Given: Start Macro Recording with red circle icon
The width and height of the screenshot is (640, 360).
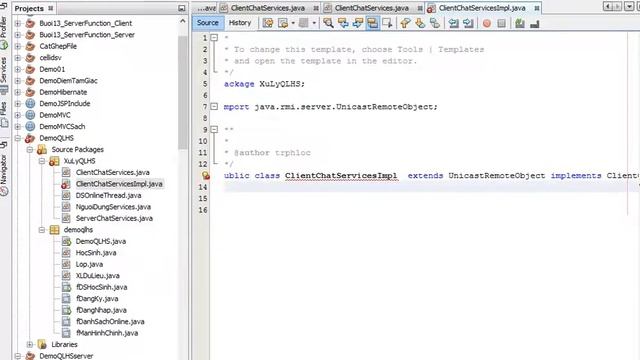Looking at the screenshot, I should point(487,24).
